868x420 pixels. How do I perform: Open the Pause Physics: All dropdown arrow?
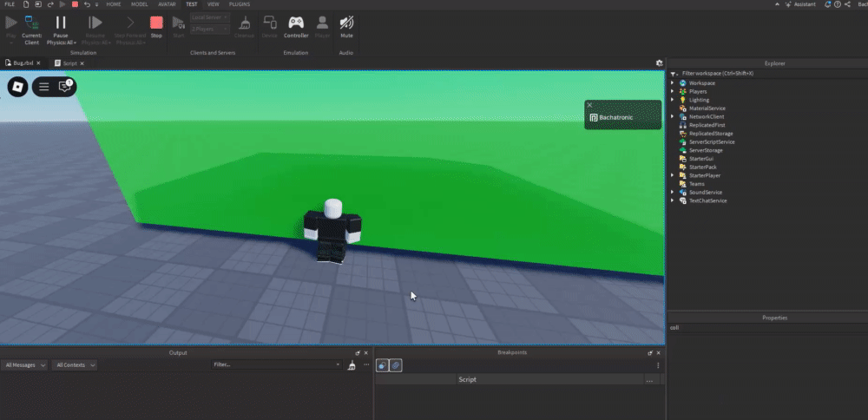(75, 43)
